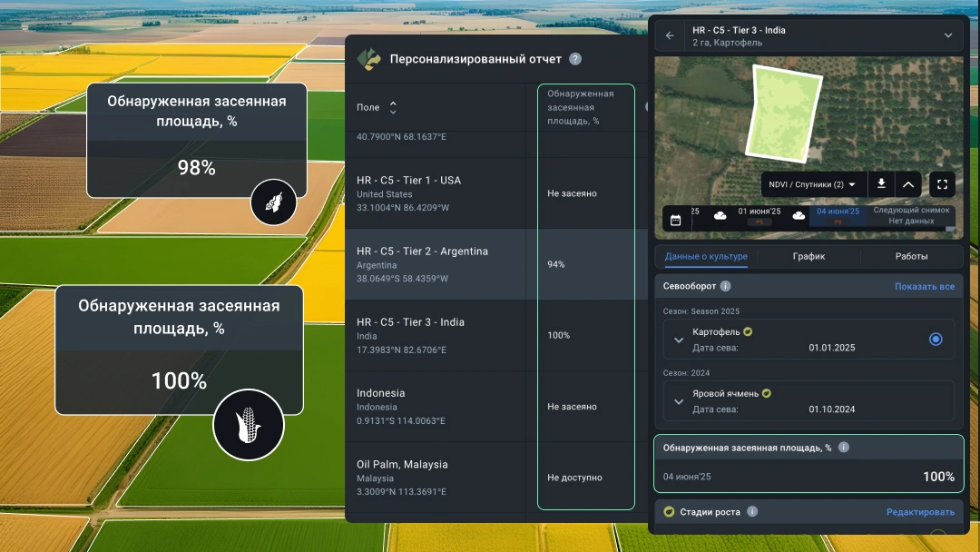Image resolution: width=980 pixels, height=552 pixels.
Task: Open NDVI / Спутники layer dropdown
Action: (813, 184)
